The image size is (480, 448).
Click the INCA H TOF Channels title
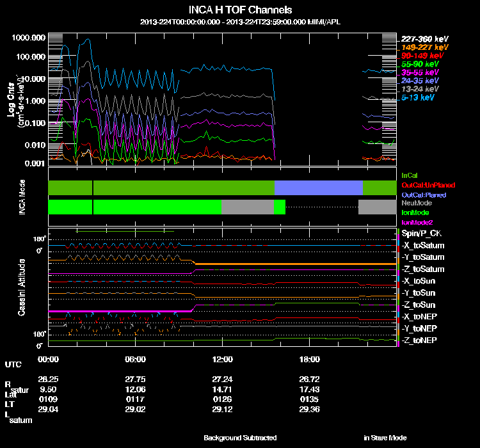241,10
